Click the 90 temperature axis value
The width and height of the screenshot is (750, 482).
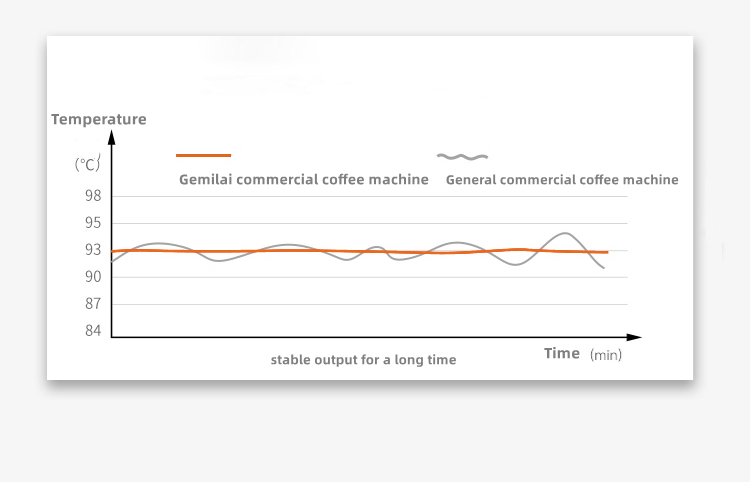coord(93,277)
